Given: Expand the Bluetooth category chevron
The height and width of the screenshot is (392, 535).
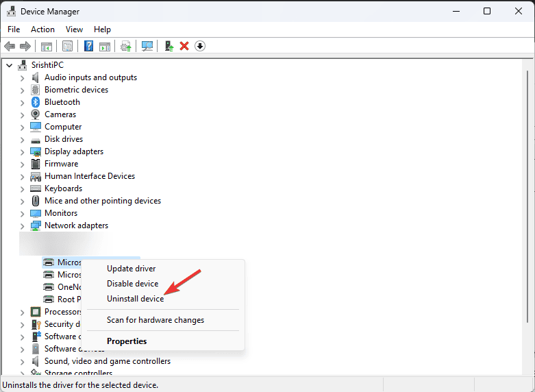Looking at the screenshot, I should pyautogui.click(x=22, y=103).
